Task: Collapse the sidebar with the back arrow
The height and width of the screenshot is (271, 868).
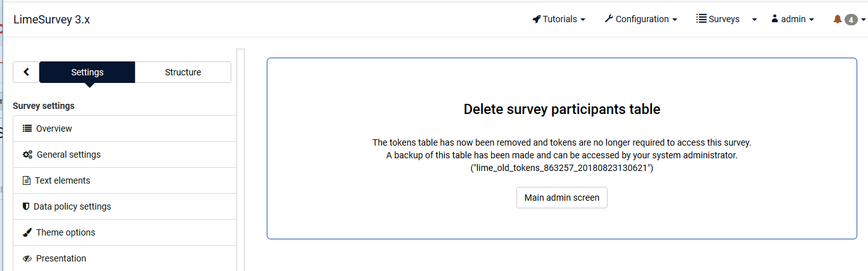Action: [26, 72]
